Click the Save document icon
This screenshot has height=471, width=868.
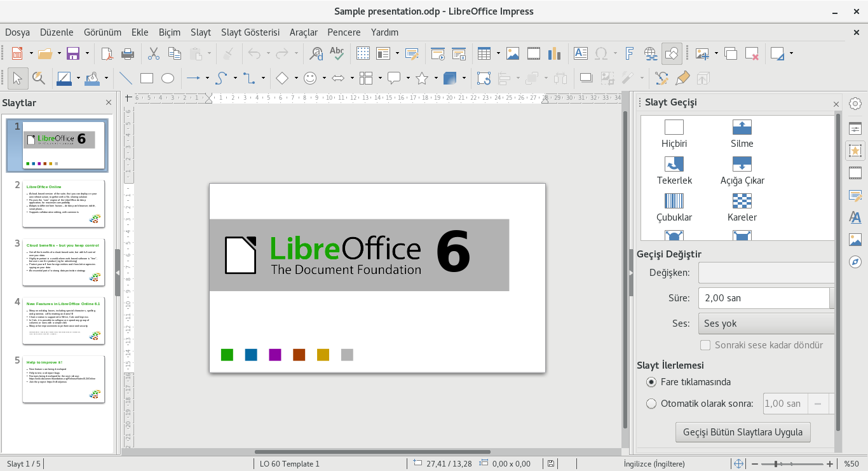[x=73, y=54]
